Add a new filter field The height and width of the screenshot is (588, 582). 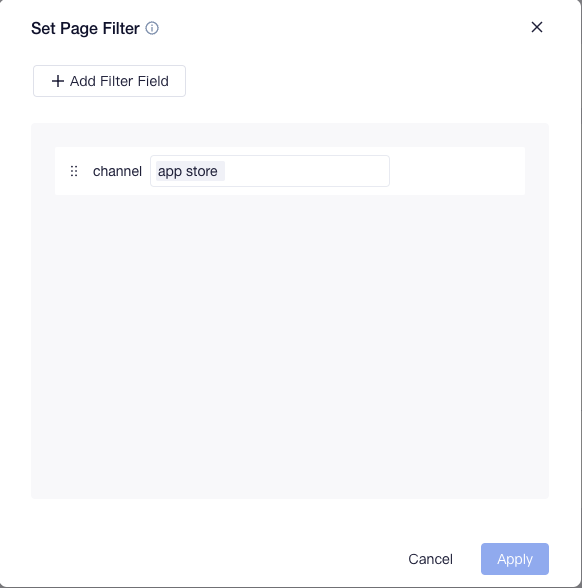click(109, 81)
